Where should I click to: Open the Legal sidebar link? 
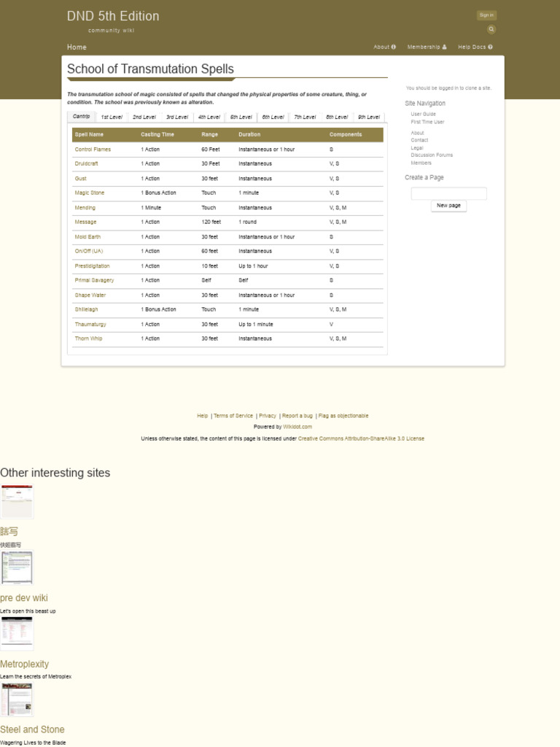coord(416,148)
